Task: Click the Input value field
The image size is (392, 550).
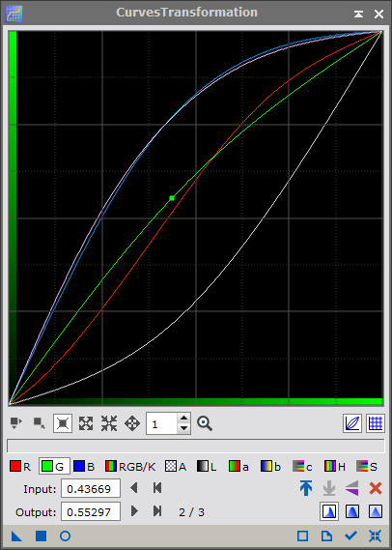Action: (91, 488)
